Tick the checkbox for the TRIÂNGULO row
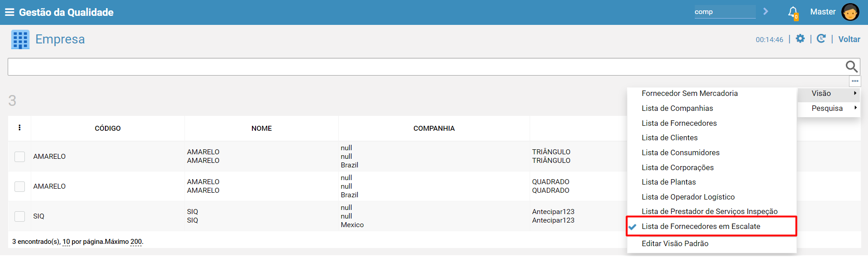 (19, 157)
